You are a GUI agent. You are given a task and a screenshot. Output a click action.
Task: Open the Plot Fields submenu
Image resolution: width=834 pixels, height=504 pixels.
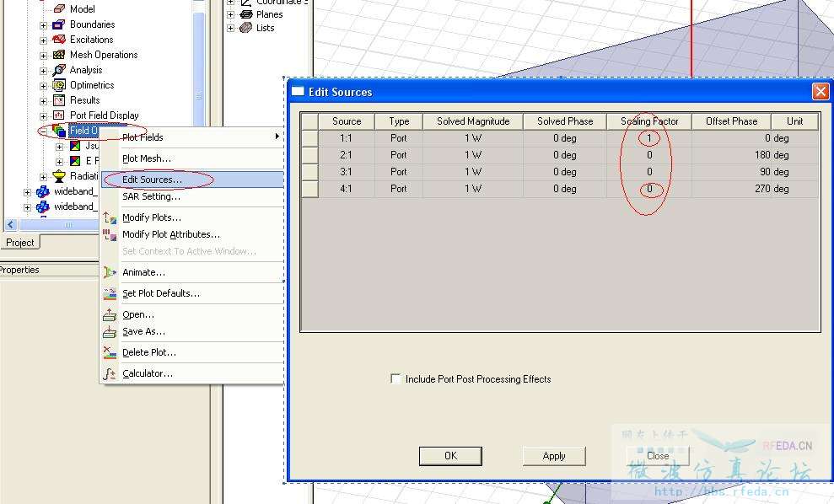[192, 137]
